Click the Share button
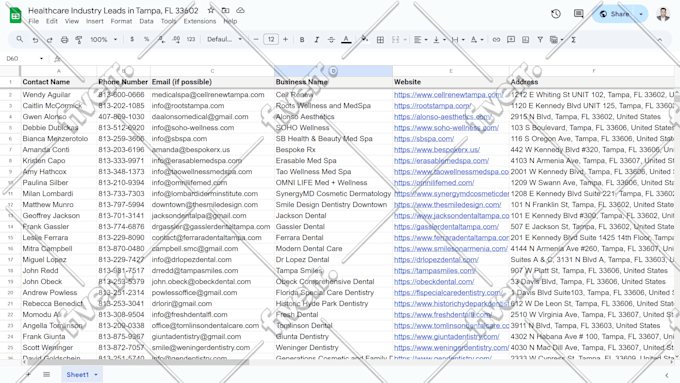This screenshot has height=383, width=680. [x=615, y=14]
